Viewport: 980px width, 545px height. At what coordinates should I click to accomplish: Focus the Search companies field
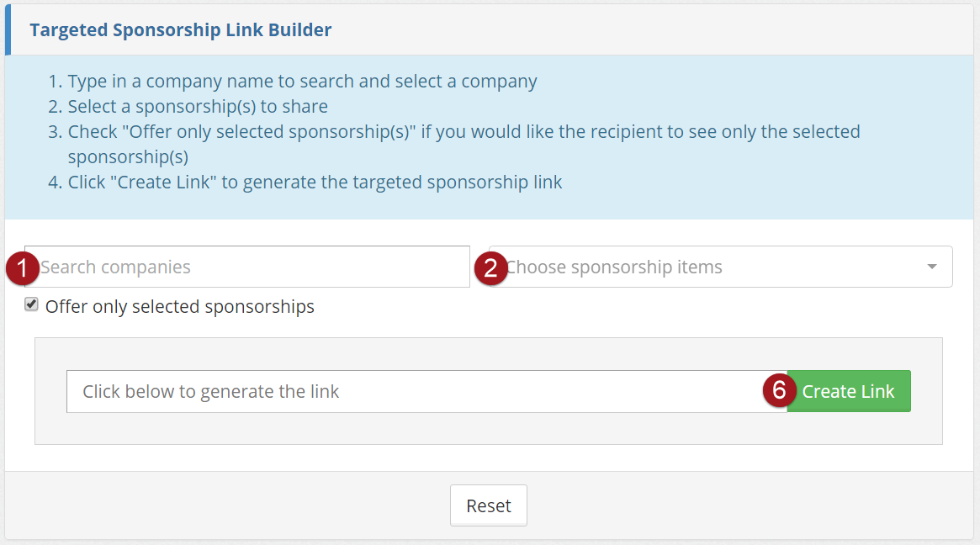(252, 267)
